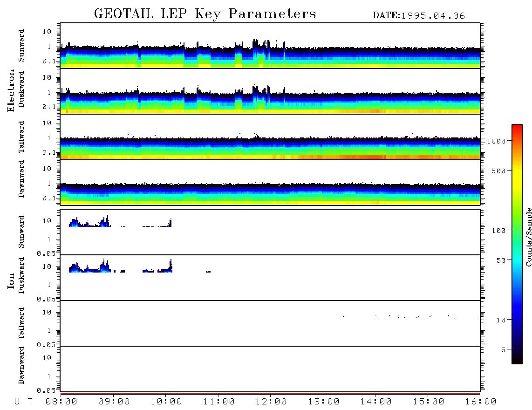Click the 12:00 time tick label
Screen dimensions: 532x410
pyautogui.click(x=271, y=402)
